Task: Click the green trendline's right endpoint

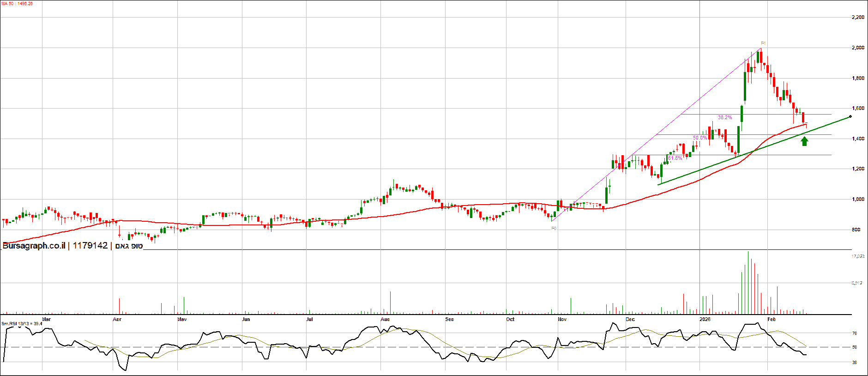Action: (850, 117)
